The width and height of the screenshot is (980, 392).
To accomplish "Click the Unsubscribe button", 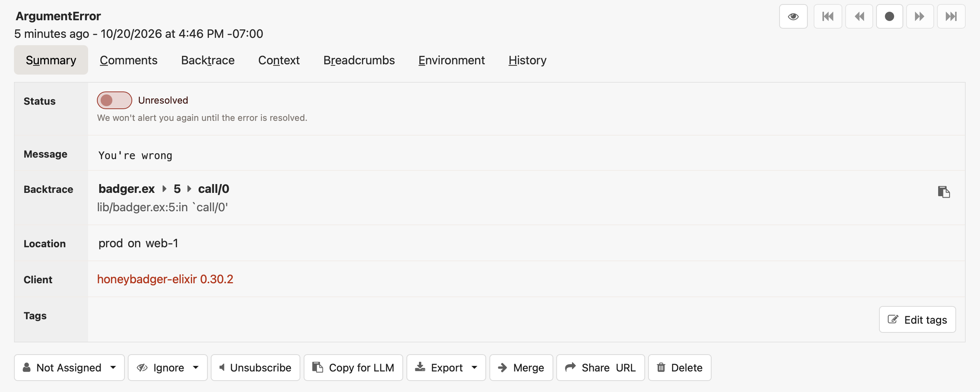I will click(x=256, y=367).
